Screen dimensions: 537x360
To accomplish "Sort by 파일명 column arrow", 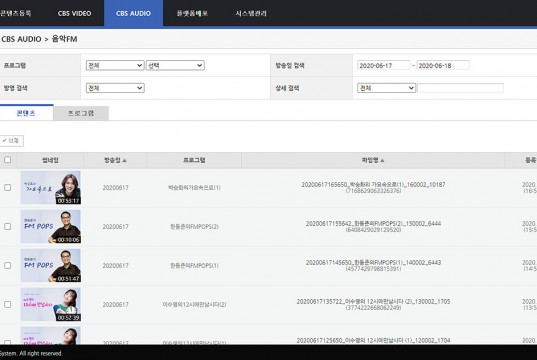I will pyautogui.click(x=382, y=160).
